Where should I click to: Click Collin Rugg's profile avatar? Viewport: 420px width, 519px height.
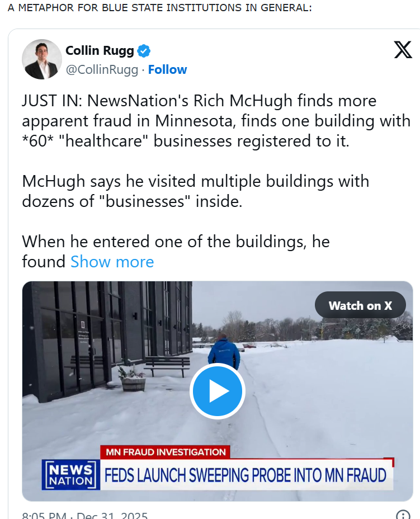[x=42, y=59]
